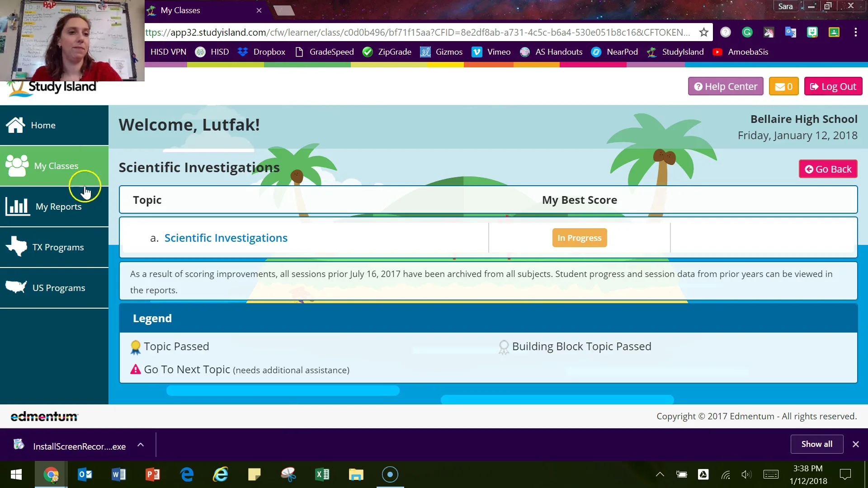Open the NearPod bookmark
This screenshot has width=868, height=488.
pyautogui.click(x=615, y=52)
